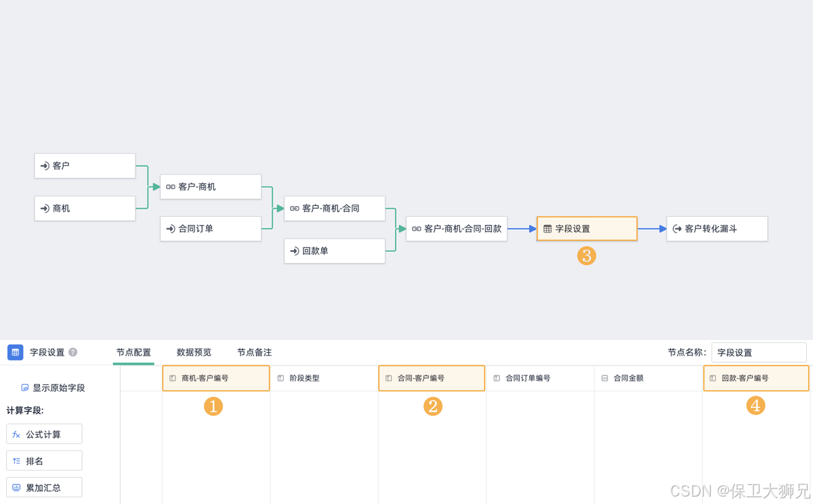Click field type icon of 回款-客户编号
813x504 pixels.
713,379
